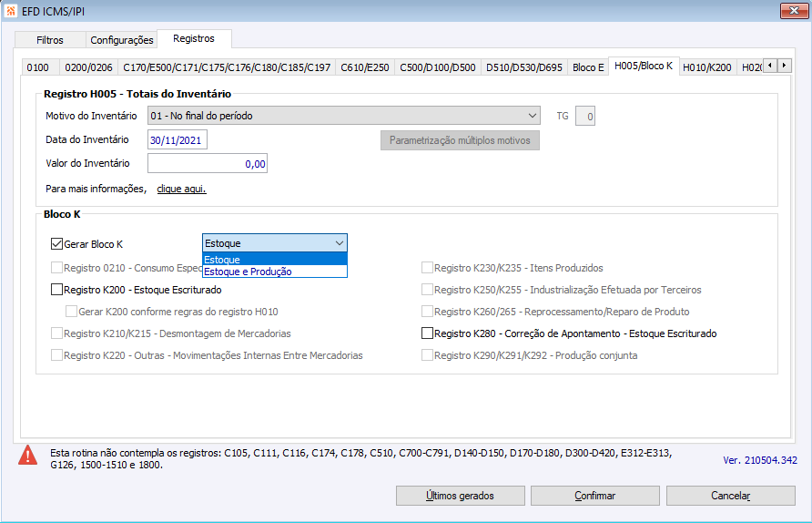Select 'Estoque' option in dropdown list
812x523 pixels.
tap(275, 260)
